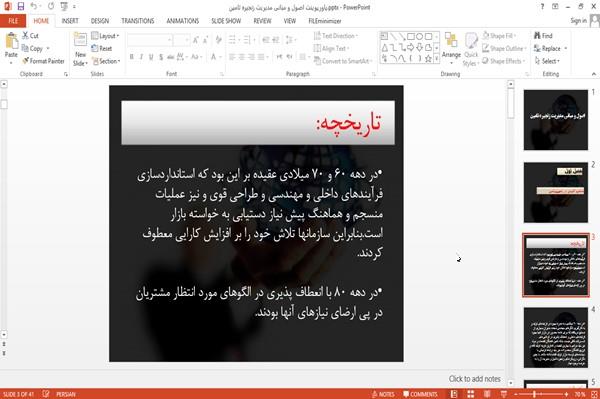
Task: Start Slide Show from status bar icon
Action: coord(504,394)
